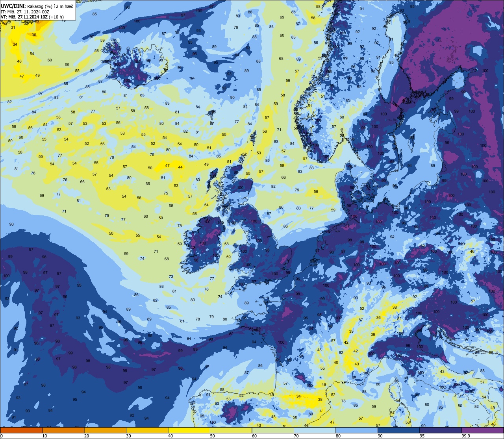Image resolution: width=504 pixels, height=439 pixels.
Task: Click the light orange 20–30 legend swatch
Action: tap(105, 430)
